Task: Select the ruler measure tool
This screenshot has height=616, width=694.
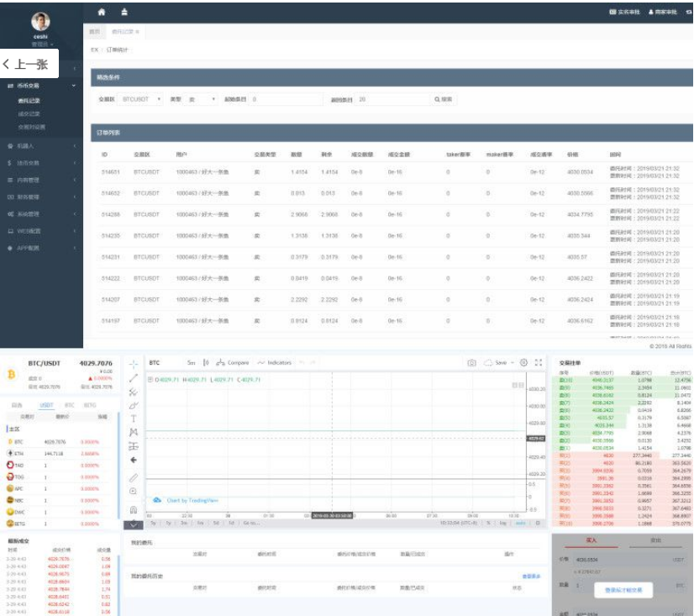Action: click(x=134, y=476)
